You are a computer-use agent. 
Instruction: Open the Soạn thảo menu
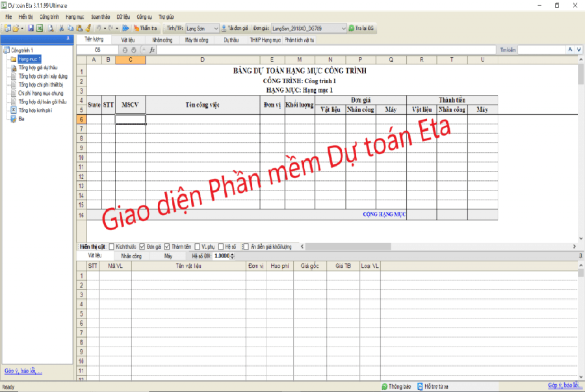point(101,17)
